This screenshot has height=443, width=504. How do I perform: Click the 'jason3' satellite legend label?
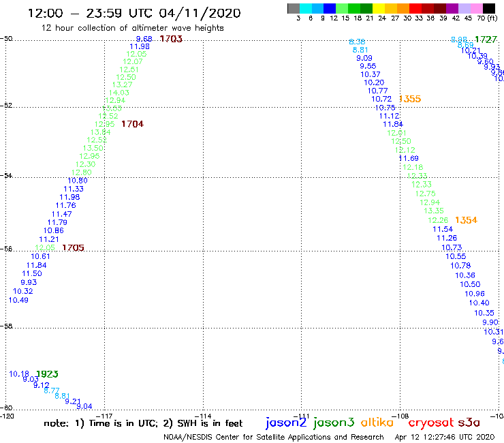click(334, 423)
